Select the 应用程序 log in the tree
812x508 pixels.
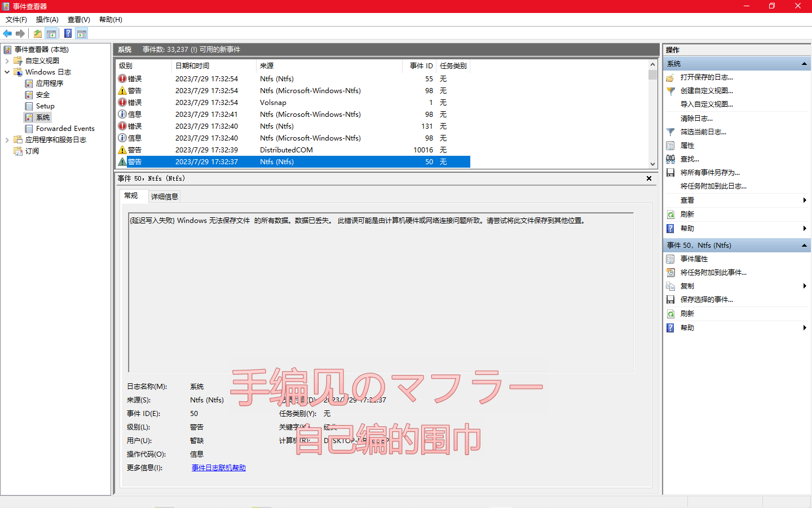[x=50, y=84]
